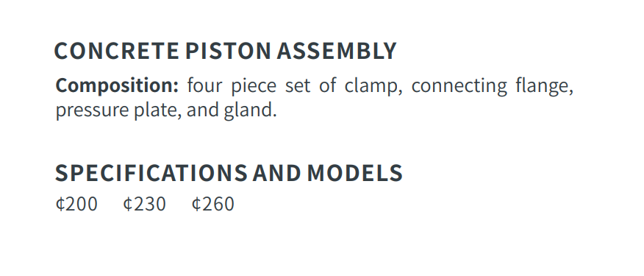Click the word PISTON in title
644x276 pixels.
228,51
